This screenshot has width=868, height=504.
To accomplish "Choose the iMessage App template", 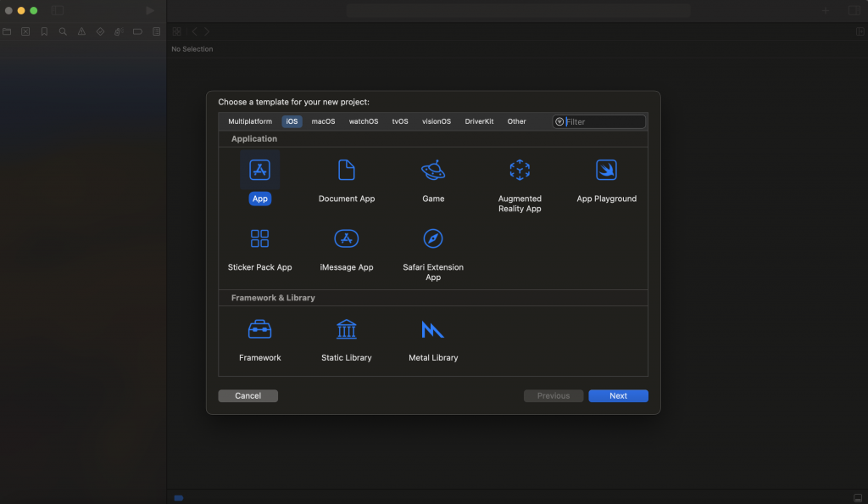I will coord(347,238).
